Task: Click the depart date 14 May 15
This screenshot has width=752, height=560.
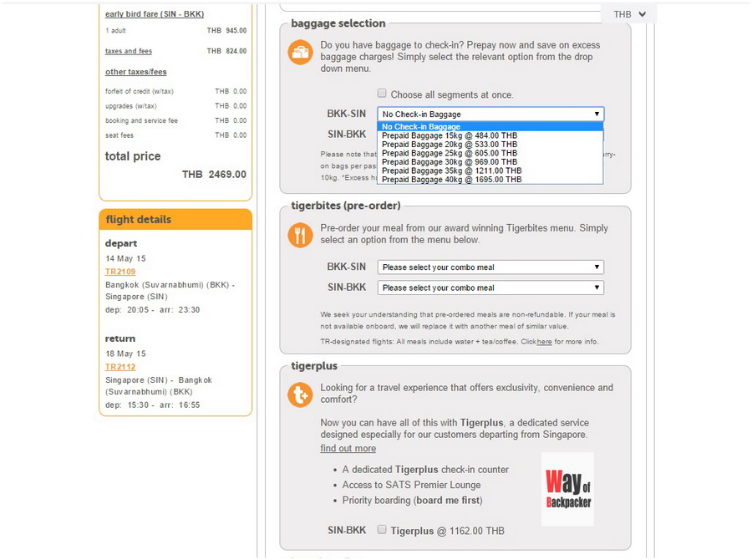Action: (125, 258)
